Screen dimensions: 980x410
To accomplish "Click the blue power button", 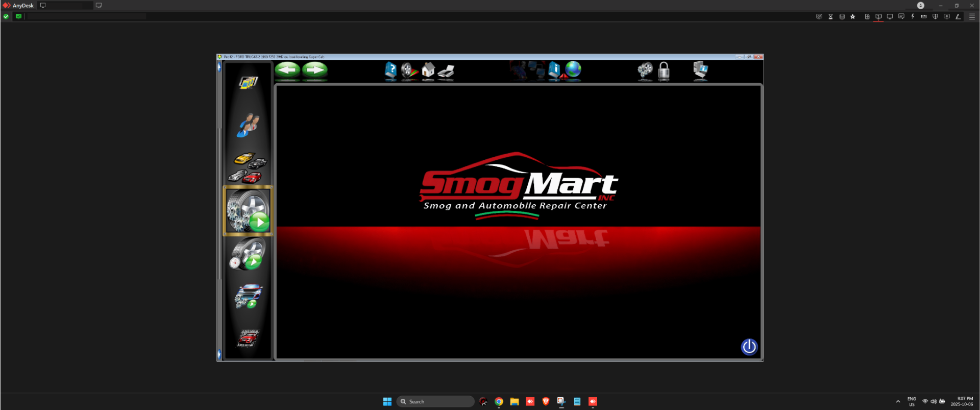I will point(749,347).
